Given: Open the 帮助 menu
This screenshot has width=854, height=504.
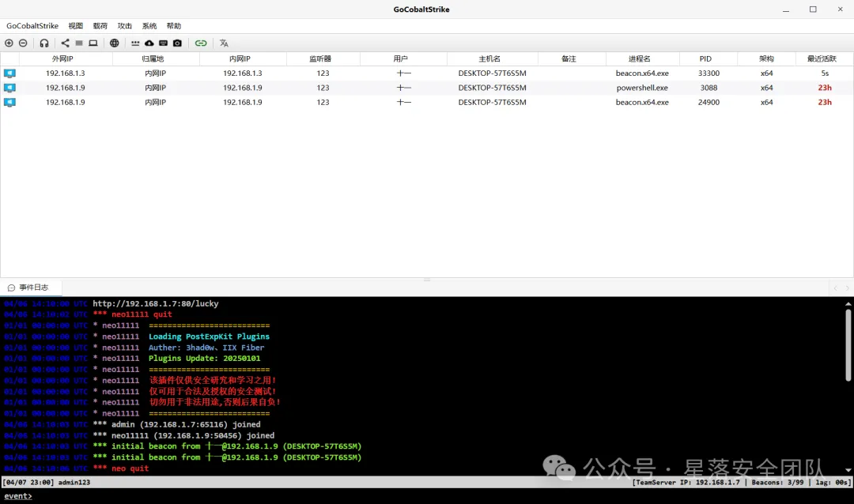Looking at the screenshot, I should [x=174, y=25].
